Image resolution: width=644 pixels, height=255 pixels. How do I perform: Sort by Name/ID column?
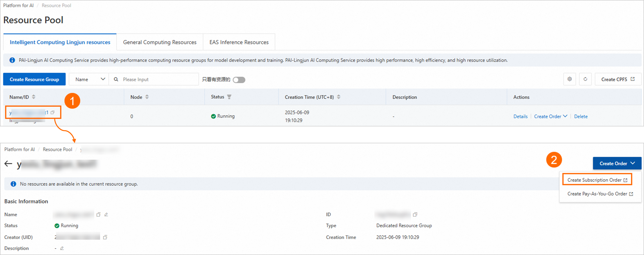(x=33, y=97)
